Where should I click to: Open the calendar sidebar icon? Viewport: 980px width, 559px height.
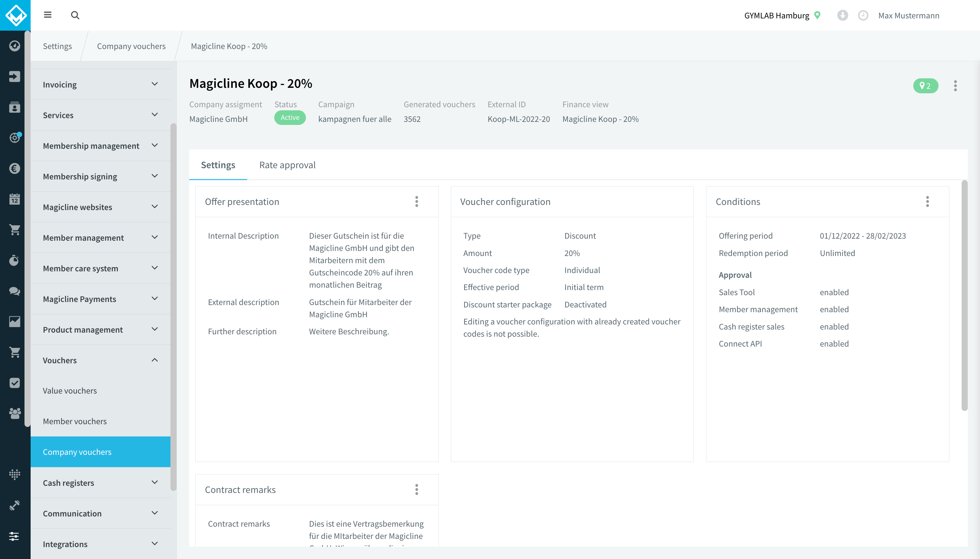click(15, 199)
